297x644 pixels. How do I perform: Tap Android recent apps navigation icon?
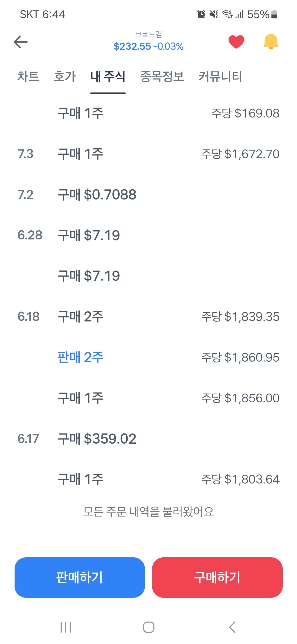point(66,627)
